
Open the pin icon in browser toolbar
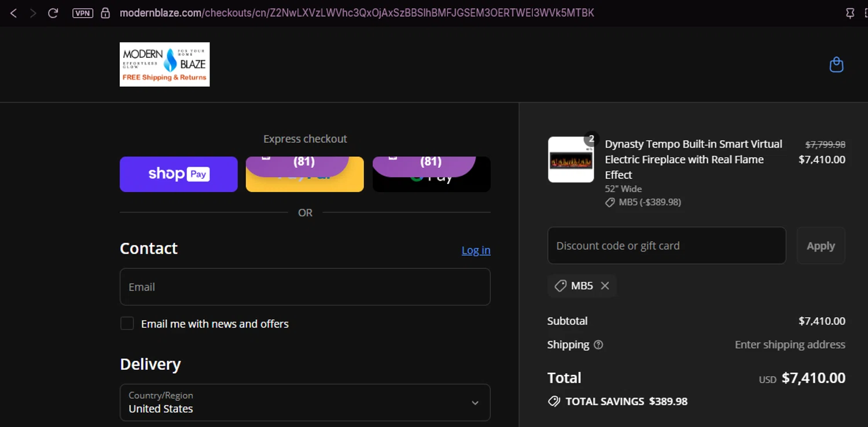click(850, 13)
